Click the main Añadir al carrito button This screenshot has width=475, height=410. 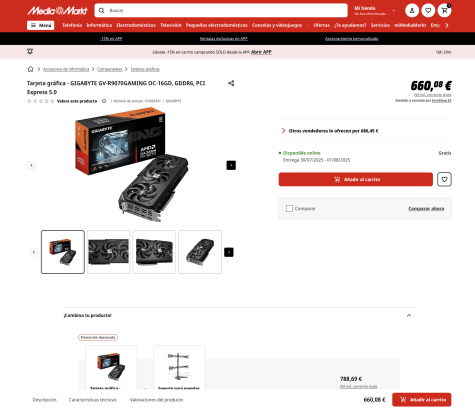click(356, 179)
